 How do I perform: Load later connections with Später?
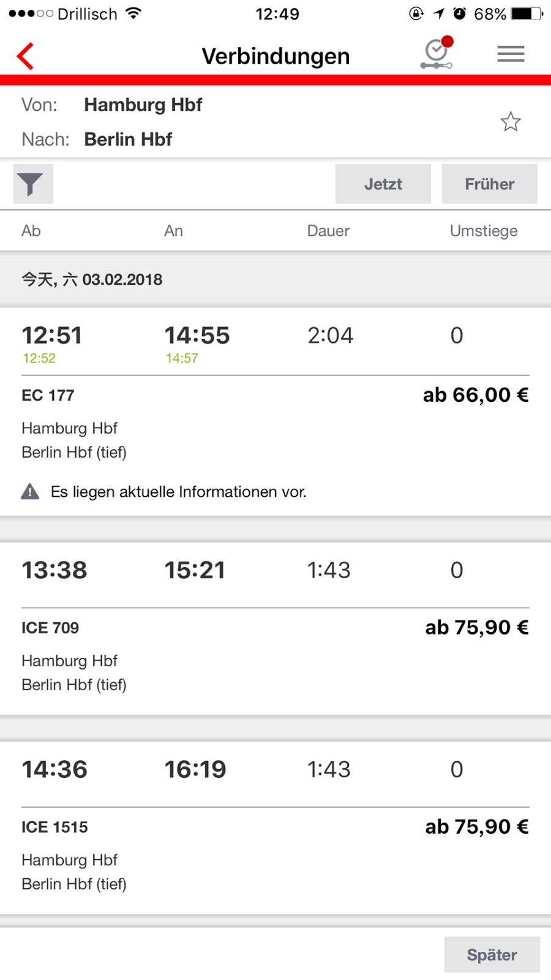(x=492, y=954)
